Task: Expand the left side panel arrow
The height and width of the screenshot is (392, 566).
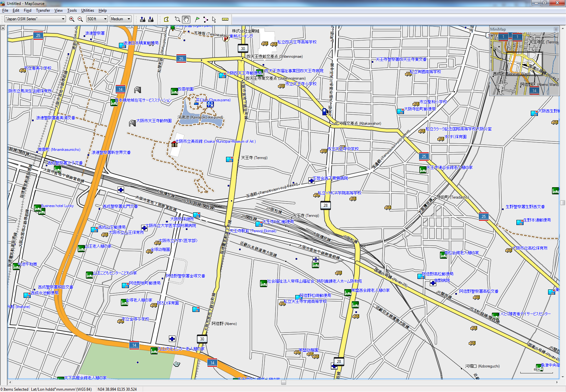Action: point(3,28)
